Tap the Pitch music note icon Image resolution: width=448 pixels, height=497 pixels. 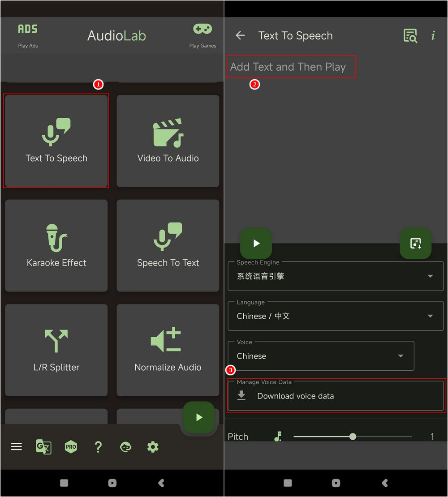pos(278,437)
